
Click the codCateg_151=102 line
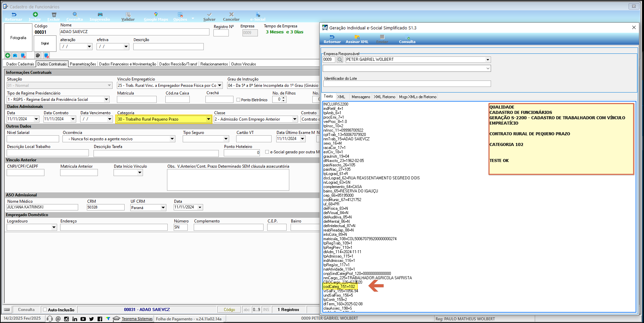(339, 287)
